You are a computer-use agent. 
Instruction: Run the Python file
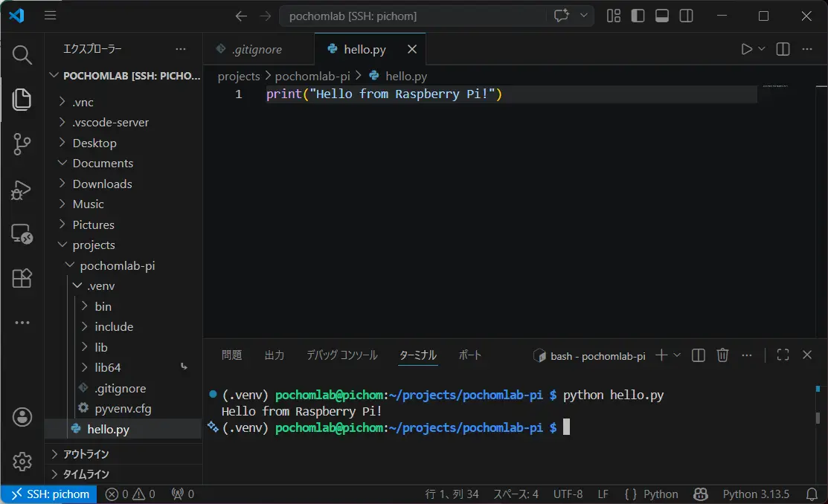click(x=746, y=49)
